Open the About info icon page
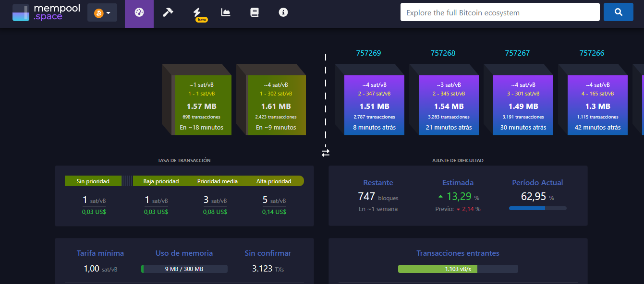 (x=283, y=12)
